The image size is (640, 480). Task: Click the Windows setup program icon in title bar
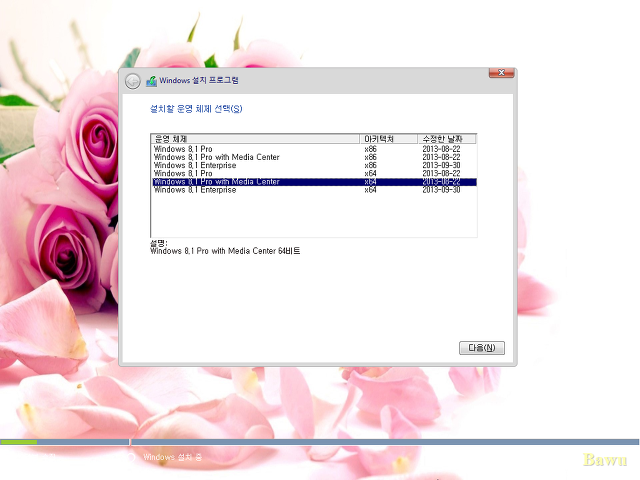click(151, 81)
